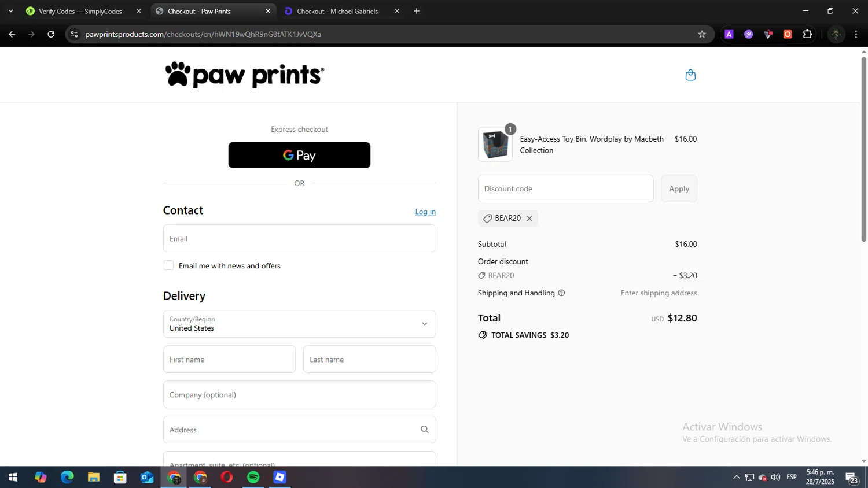
Task: Go back to the previous page
Action: click(12, 34)
